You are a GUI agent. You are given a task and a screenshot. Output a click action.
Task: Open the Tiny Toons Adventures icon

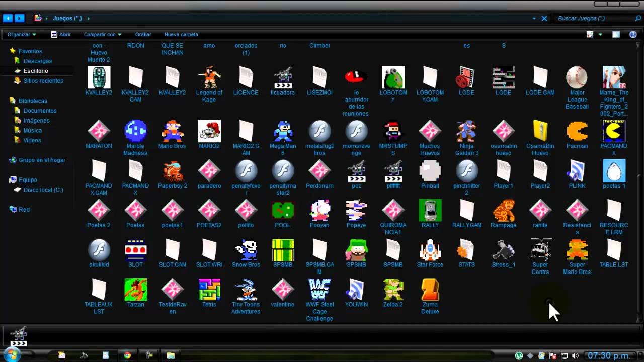coord(246,290)
